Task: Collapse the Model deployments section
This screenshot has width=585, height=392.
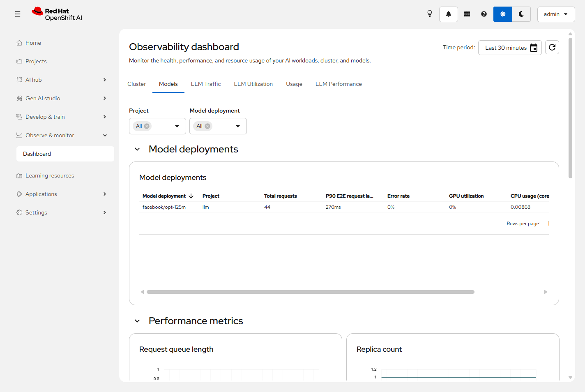Action: tap(137, 149)
